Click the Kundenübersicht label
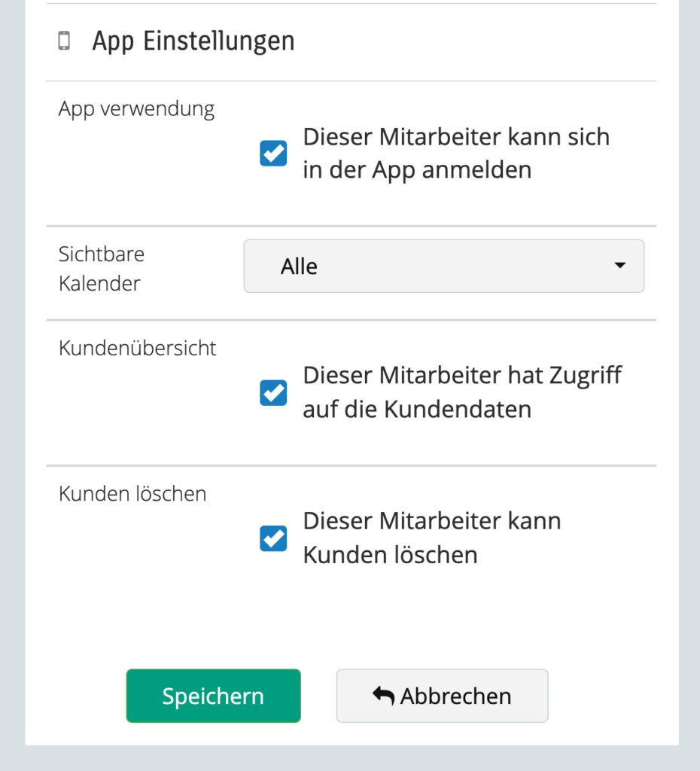The height and width of the screenshot is (771, 700). point(138,349)
